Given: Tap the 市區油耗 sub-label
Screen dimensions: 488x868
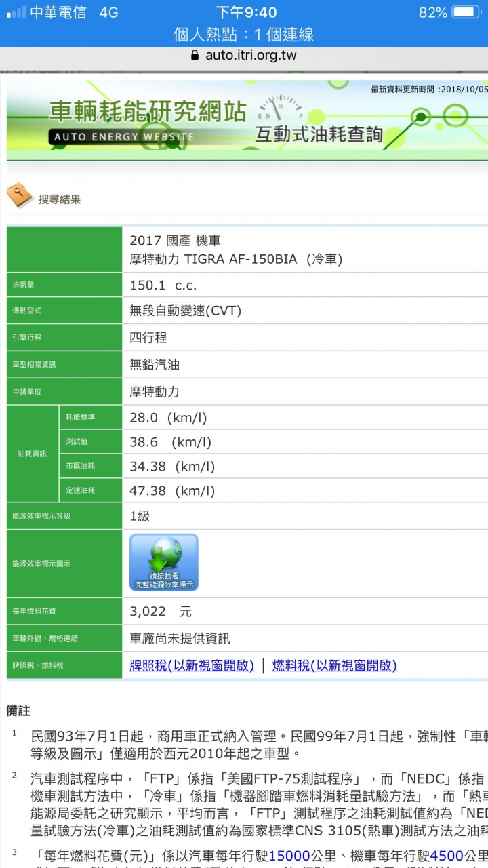Looking at the screenshot, I should [x=81, y=467].
